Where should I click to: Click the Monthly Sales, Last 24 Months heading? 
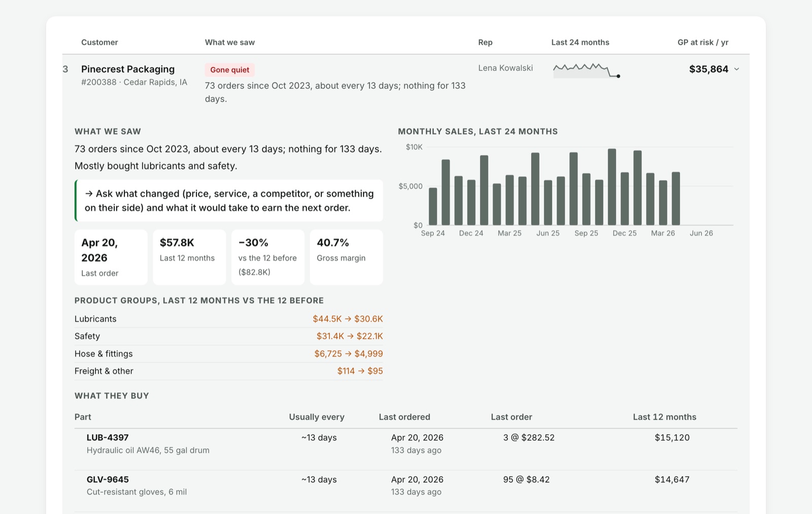(x=478, y=131)
